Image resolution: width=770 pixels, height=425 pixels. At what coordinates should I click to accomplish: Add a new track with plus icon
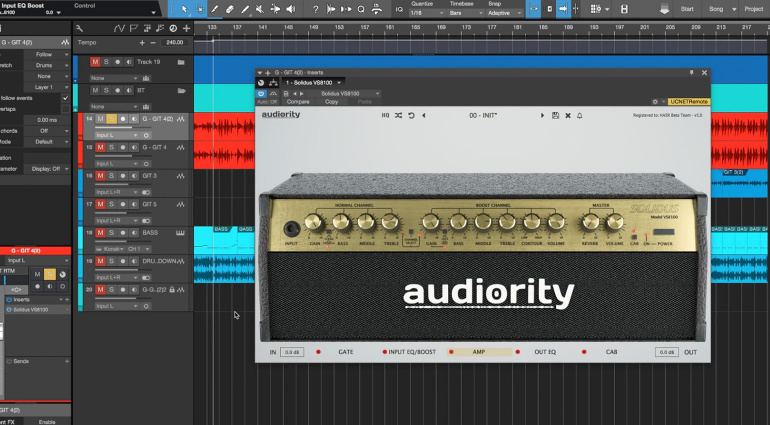point(187,29)
